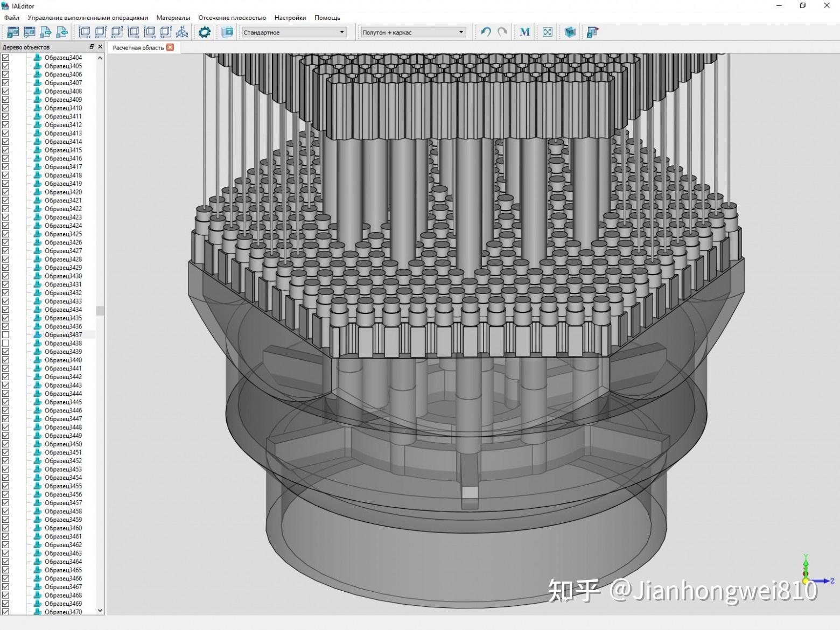Open the Полутон + каркас rendering dropdown
Image resolution: width=840 pixels, height=630 pixels.
click(x=460, y=32)
